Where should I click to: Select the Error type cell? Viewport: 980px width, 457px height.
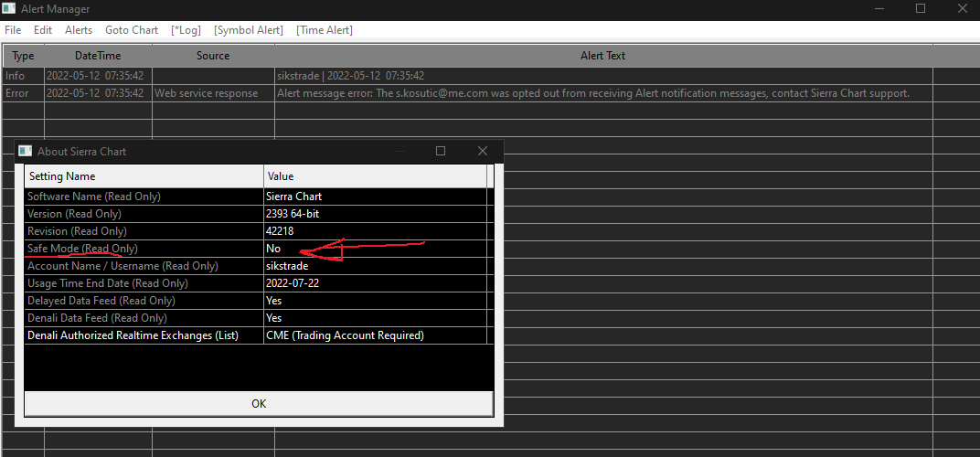click(24, 93)
